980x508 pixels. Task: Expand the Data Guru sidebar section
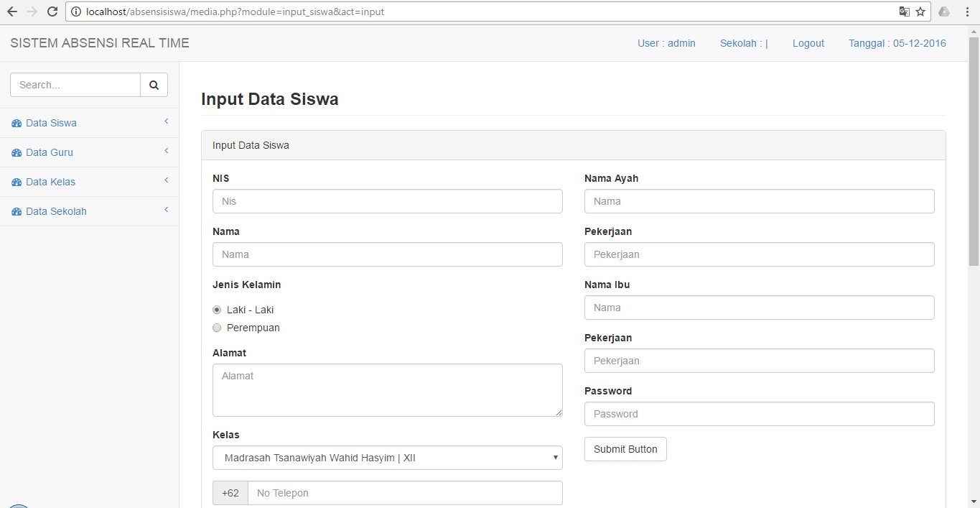166,152
